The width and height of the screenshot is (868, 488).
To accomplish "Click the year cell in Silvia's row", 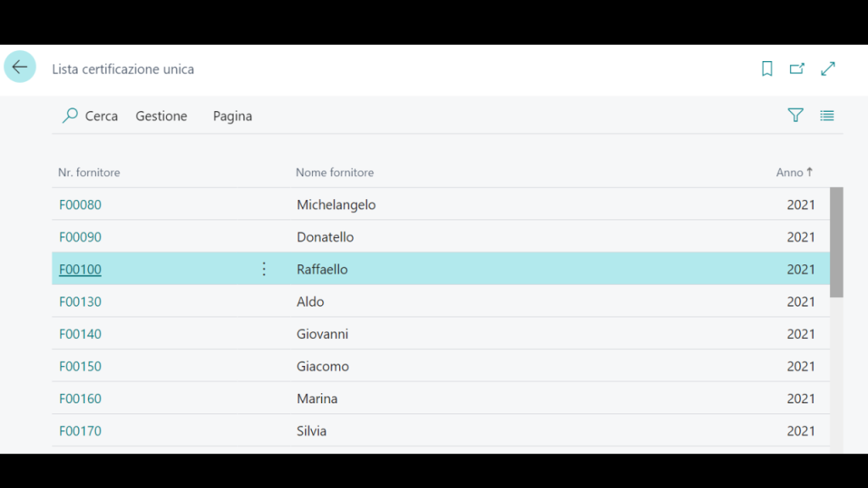I will pos(800,430).
